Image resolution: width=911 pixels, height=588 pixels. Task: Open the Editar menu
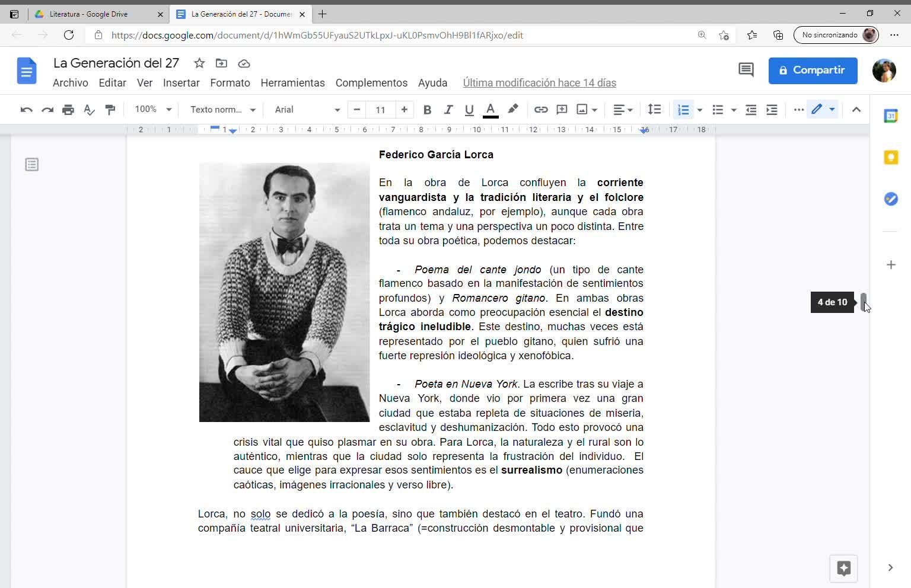point(113,83)
